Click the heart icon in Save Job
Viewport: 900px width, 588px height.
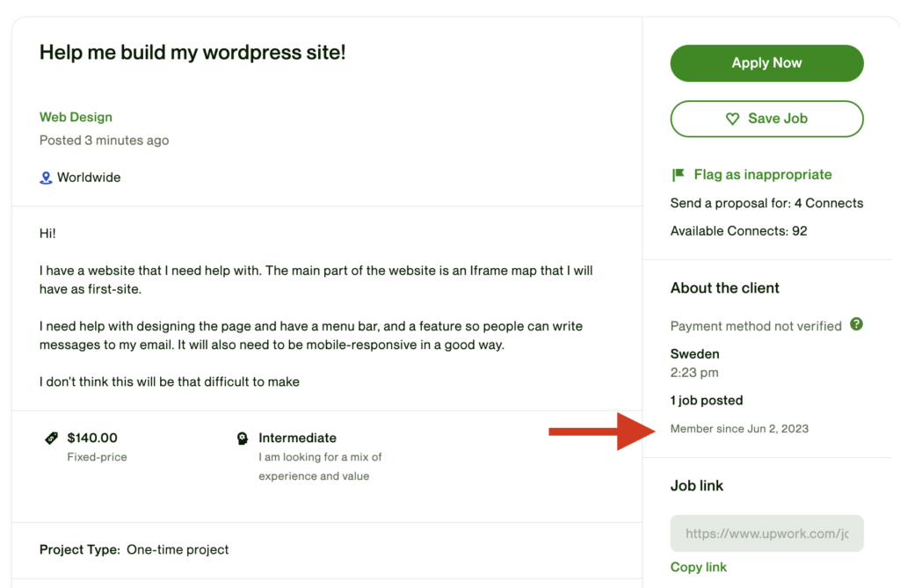click(x=732, y=119)
